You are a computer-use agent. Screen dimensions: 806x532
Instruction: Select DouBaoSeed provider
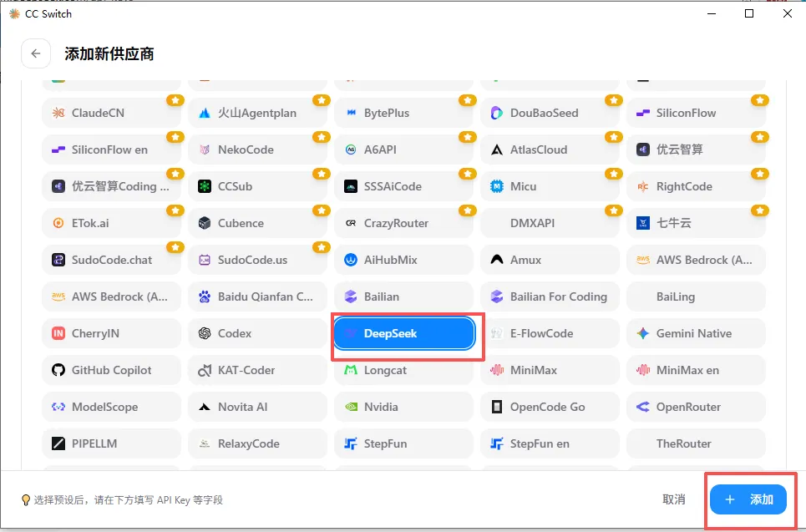tap(550, 113)
